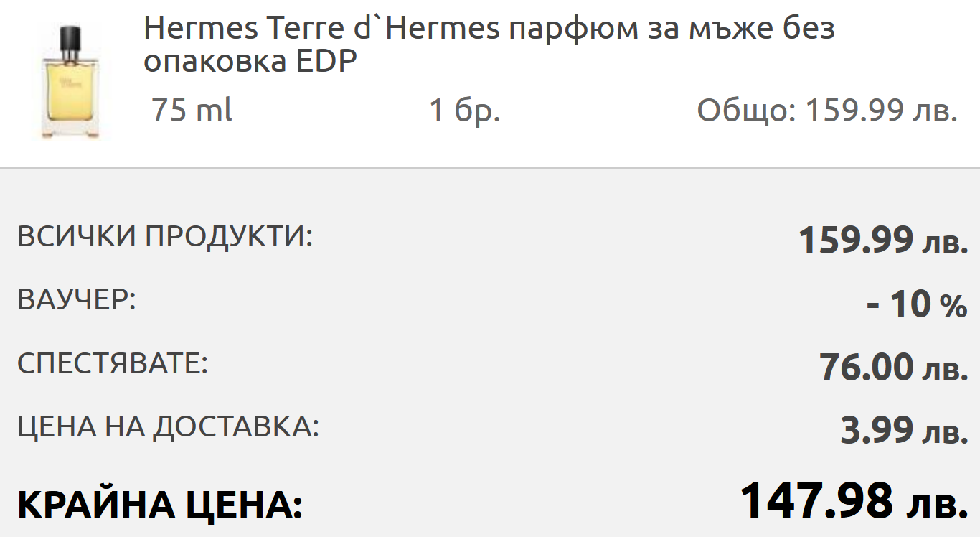980x537 pixels.
Task: Click the - 10 % voucher discount value
Action: [917, 305]
